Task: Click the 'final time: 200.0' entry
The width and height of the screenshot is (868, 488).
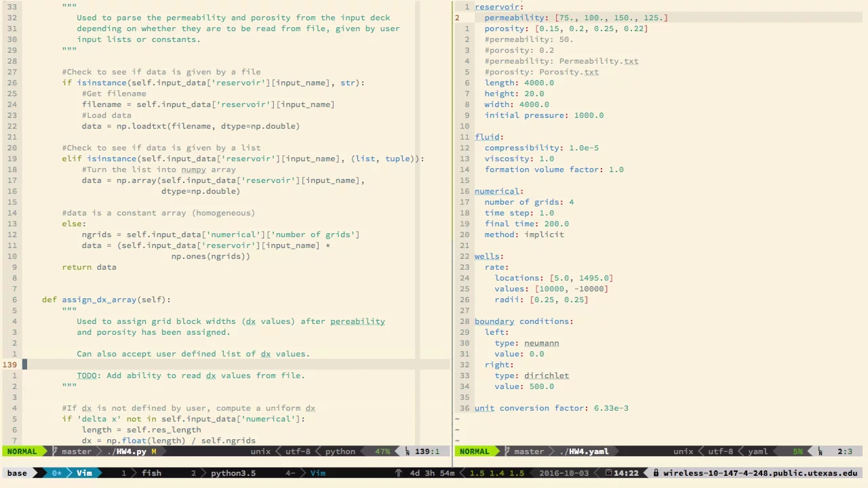Action: [527, 224]
